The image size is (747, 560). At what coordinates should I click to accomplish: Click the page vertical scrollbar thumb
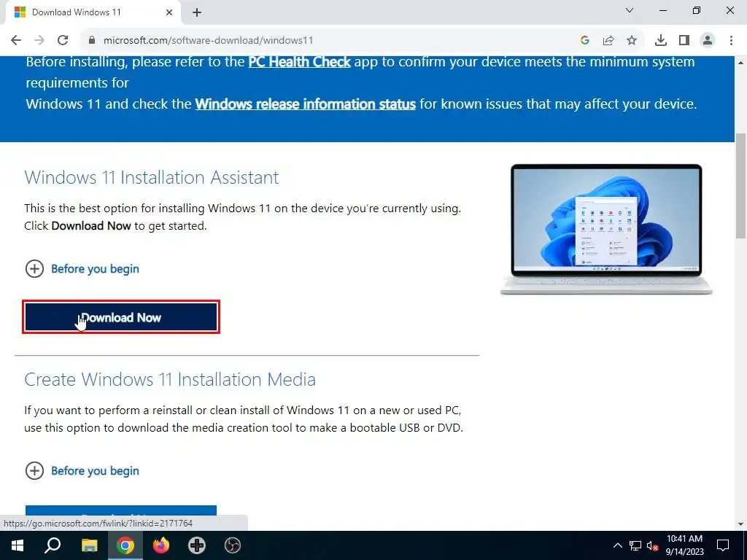pyautogui.click(x=740, y=186)
